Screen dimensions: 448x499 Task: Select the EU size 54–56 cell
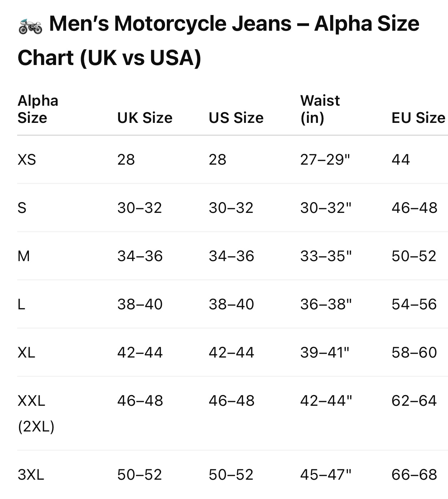414,304
